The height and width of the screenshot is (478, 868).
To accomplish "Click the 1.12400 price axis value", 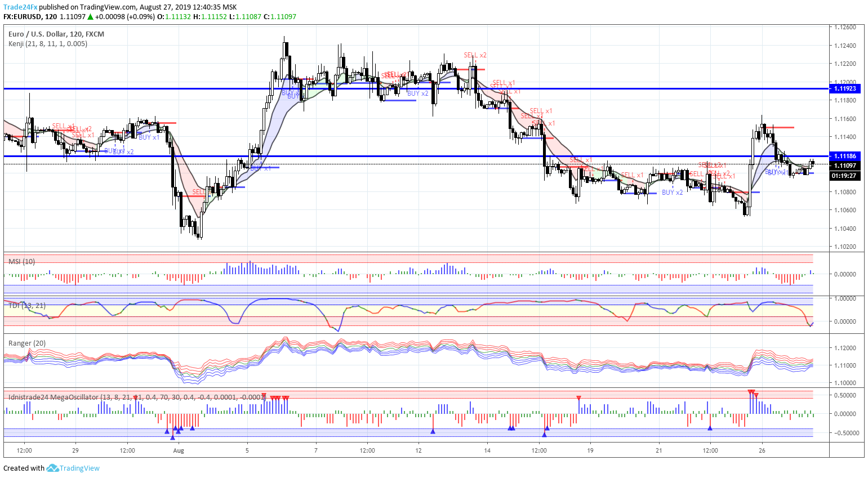I will pyautogui.click(x=845, y=46).
